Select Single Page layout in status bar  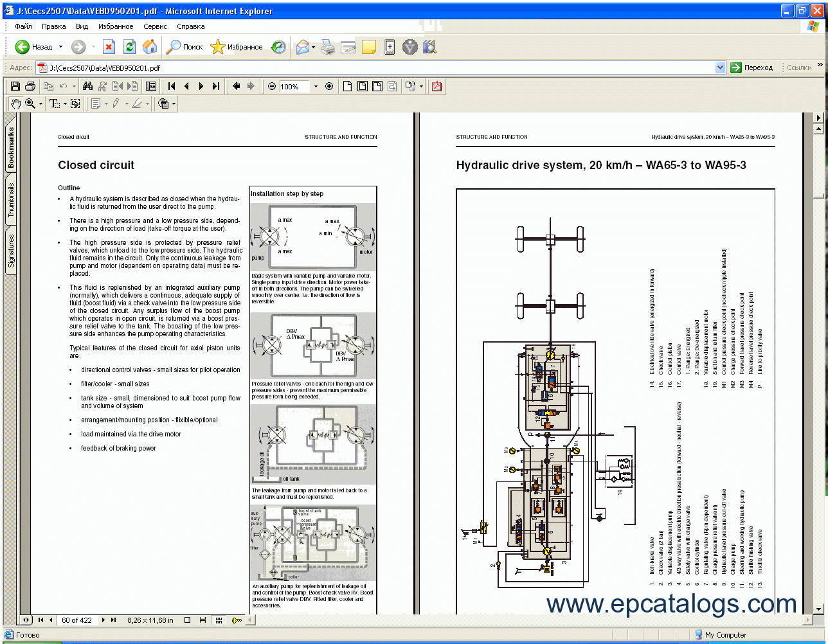tap(187, 620)
